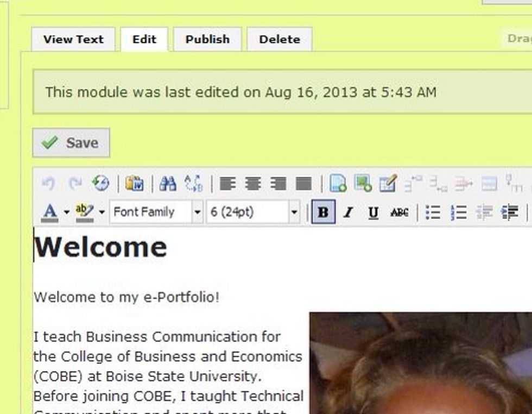Image resolution: width=532 pixels, height=414 pixels.
Task: Insert a numbered list
Action: point(459,212)
